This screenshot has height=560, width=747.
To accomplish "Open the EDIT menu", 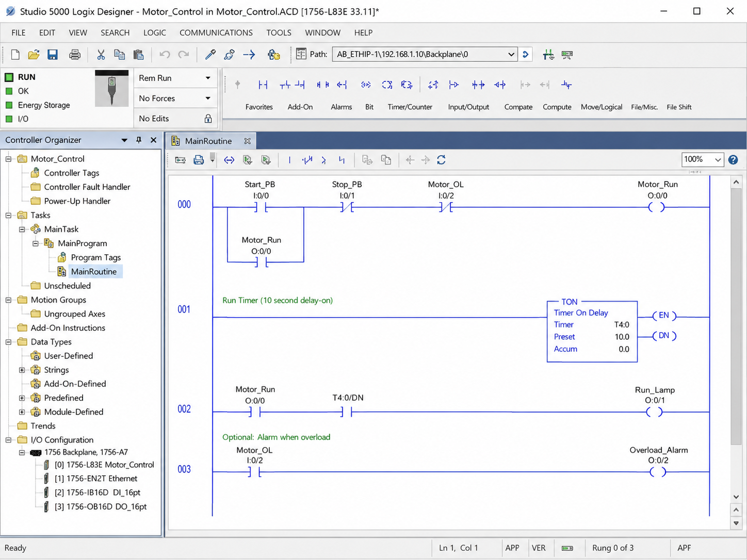I will pyautogui.click(x=47, y=32).
